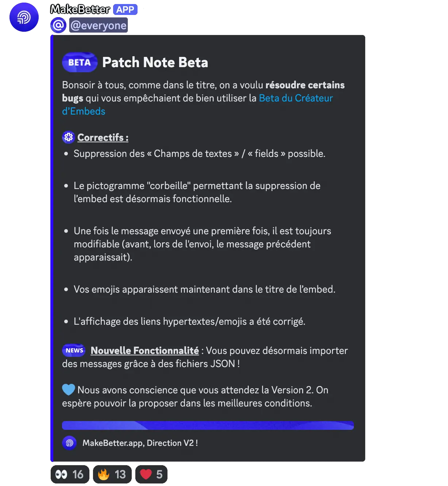Click footer text MakeBetter.app, Direction V2
448x486 pixels.
click(x=140, y=443)
